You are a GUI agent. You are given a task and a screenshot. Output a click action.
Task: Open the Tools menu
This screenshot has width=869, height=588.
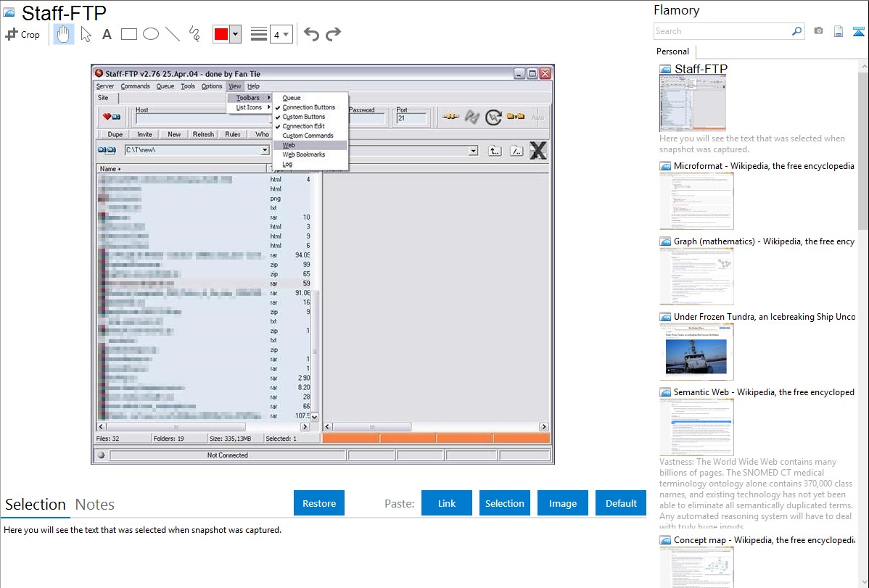[188, 86]
